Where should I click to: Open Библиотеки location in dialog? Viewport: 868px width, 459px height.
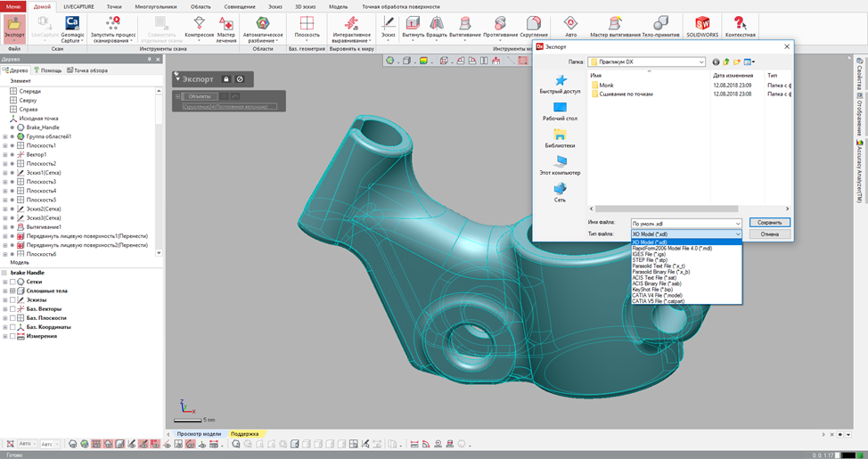(561, 138)
